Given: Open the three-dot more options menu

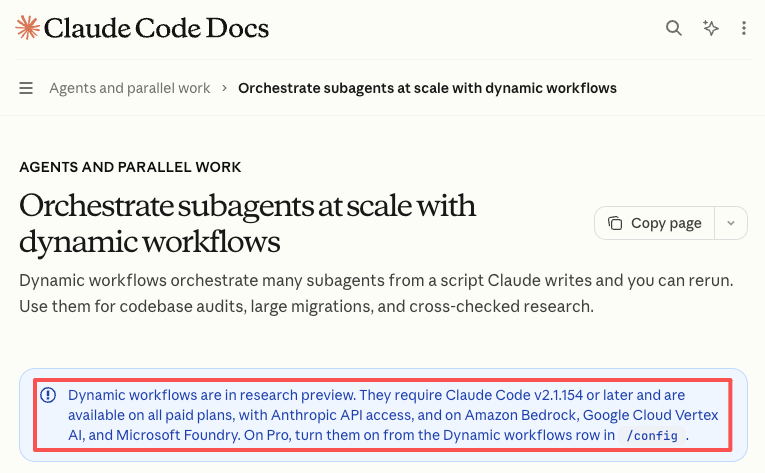Looking at the screenshot, I should point(744,28).
